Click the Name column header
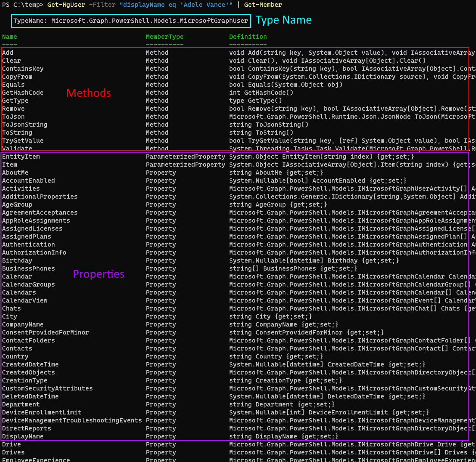The image size is (476, 462). click(x=9, y=37)
